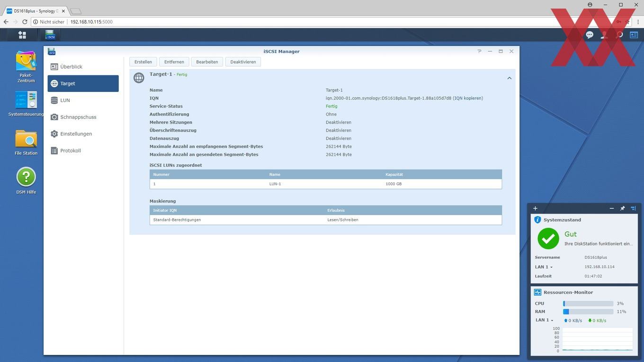Select the LUN-1 row in the table

tap(326, 184)
